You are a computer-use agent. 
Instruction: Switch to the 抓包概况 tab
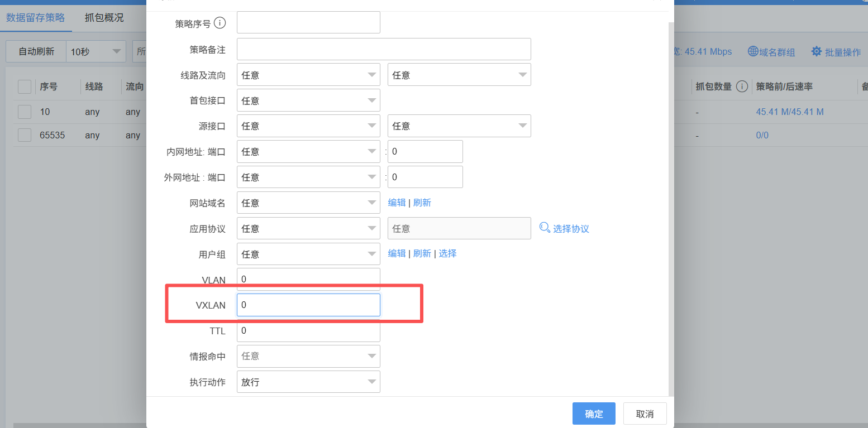coord(104,18)
